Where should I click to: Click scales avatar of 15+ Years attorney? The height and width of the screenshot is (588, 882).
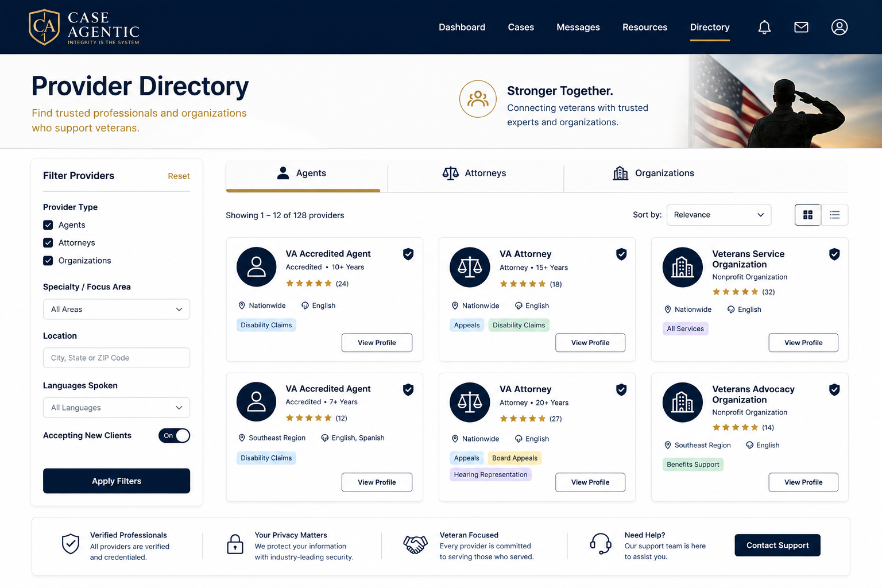(470, 267)
